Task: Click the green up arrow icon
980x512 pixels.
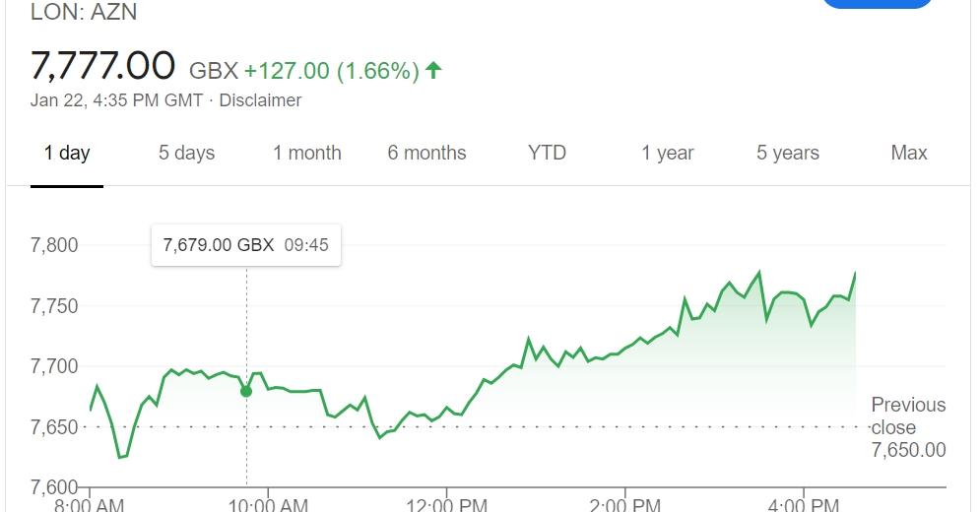Action: click(x=433, y=70)
